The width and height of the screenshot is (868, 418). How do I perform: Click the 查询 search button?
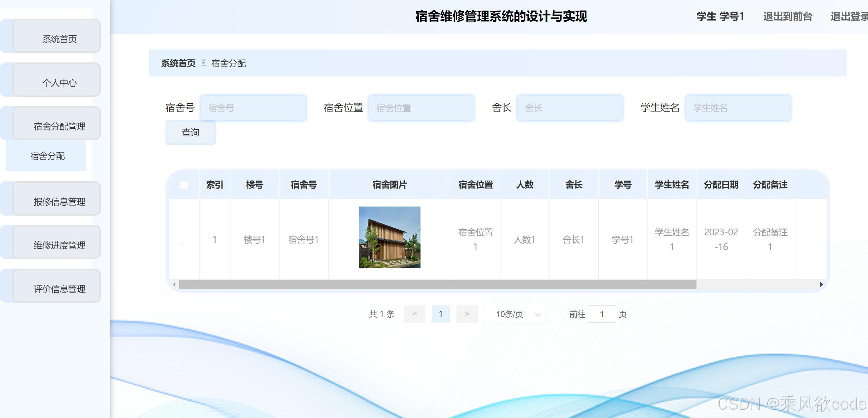(190, 133)
